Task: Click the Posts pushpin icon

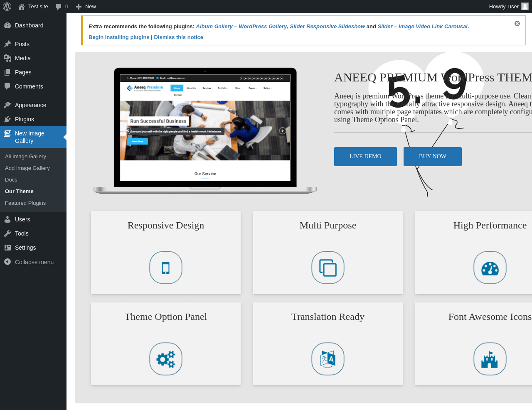Action: point(7,44)
